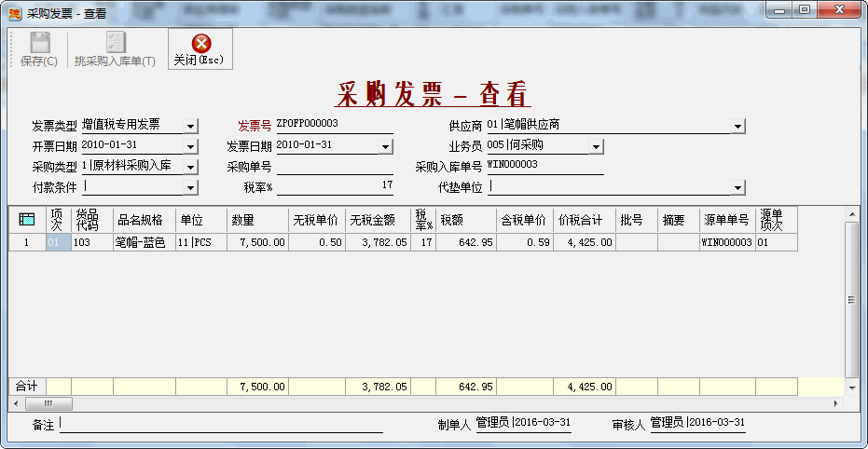Click the unit cell 11|PCS
The image size is (868, 449).
coord(201,242)
